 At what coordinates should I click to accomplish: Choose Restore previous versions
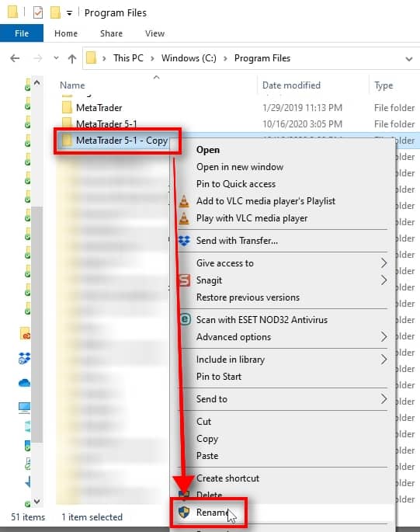point(248,297)
